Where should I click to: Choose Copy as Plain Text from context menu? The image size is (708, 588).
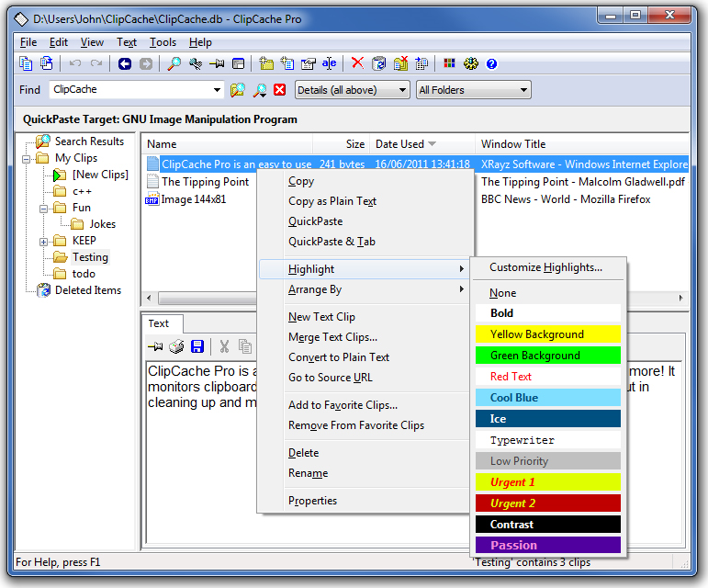point(332,201)
